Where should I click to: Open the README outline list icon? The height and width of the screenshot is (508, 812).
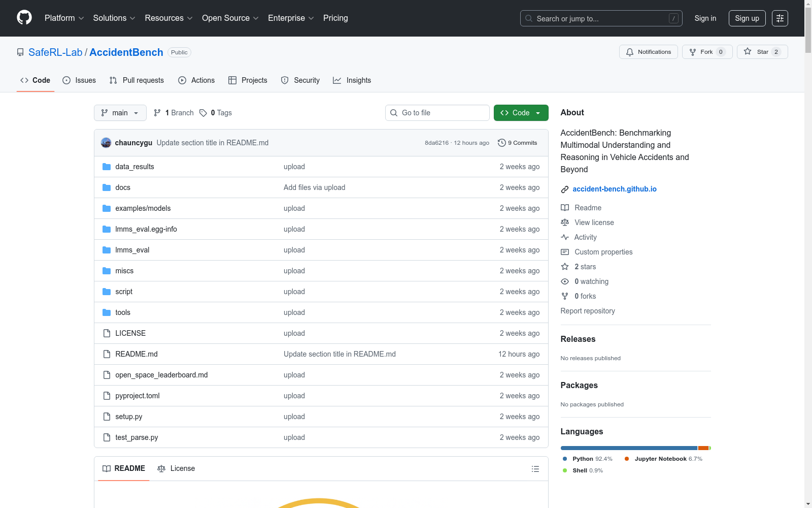coord(535,469)
